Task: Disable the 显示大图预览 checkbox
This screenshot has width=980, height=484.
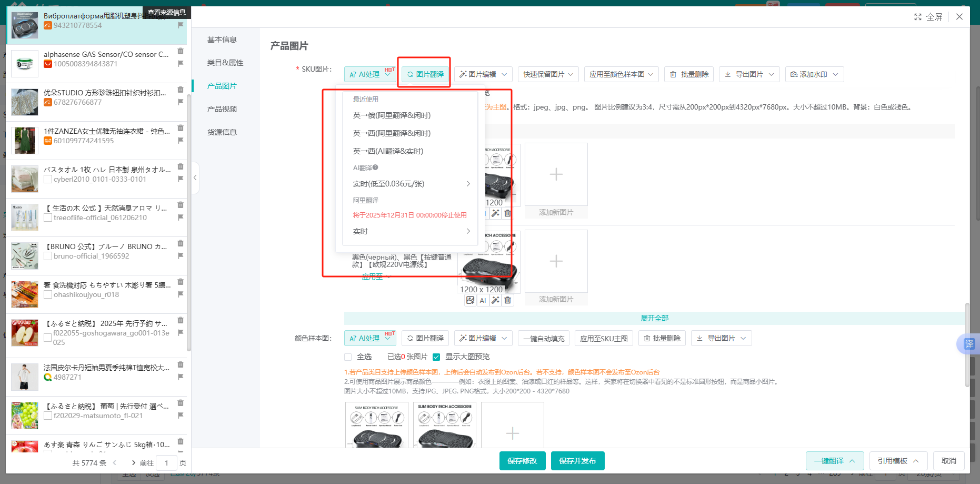Action: 436,357
